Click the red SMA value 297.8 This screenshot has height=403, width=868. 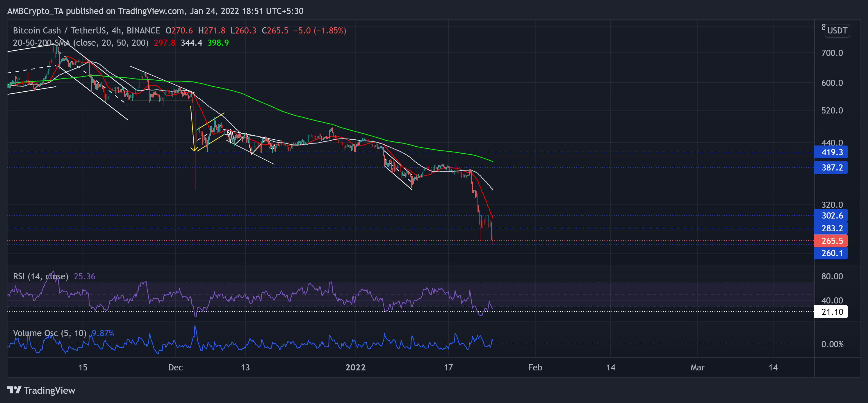[x=164, y=43]
